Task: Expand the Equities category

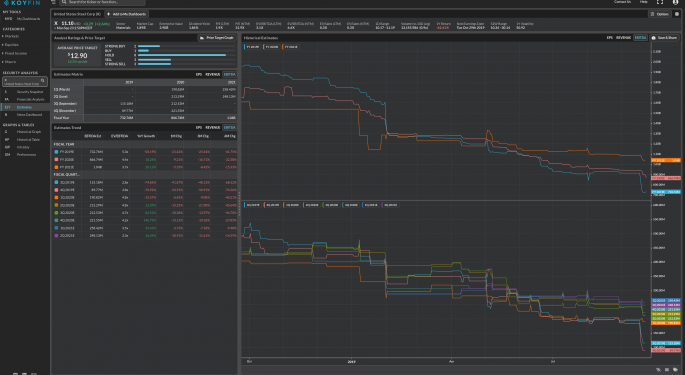Action: coord(10,45)
